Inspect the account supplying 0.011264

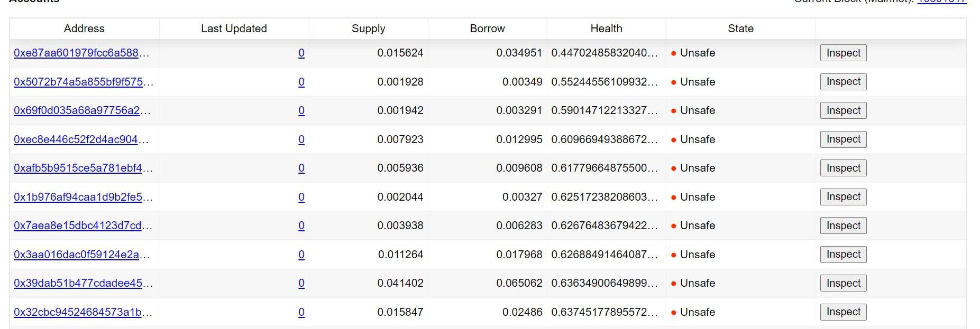[x=843, y=255]
